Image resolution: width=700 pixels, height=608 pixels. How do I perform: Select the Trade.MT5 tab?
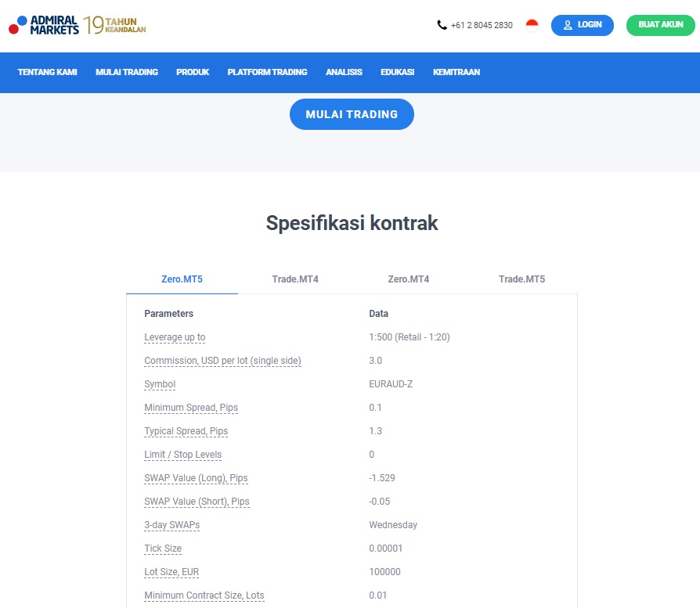pos(522,278)
